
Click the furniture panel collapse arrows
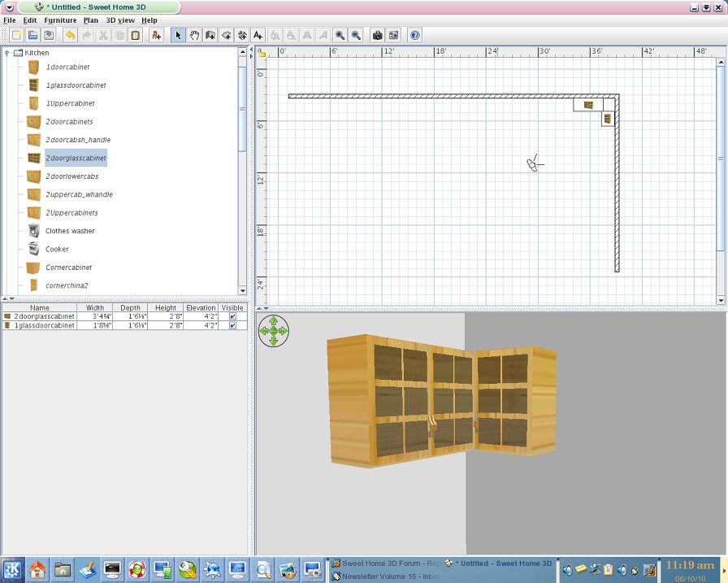pos(10,299)
